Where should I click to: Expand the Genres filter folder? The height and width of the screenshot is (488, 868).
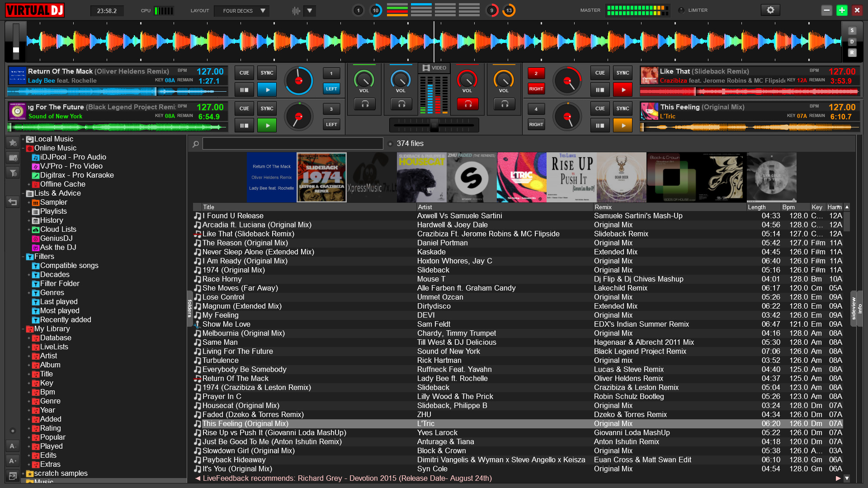point(29,293)
